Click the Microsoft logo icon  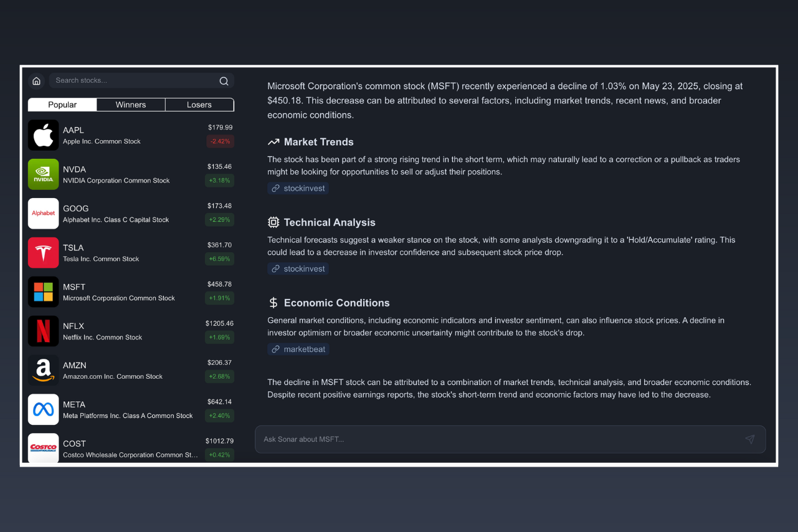click(44, 292)
